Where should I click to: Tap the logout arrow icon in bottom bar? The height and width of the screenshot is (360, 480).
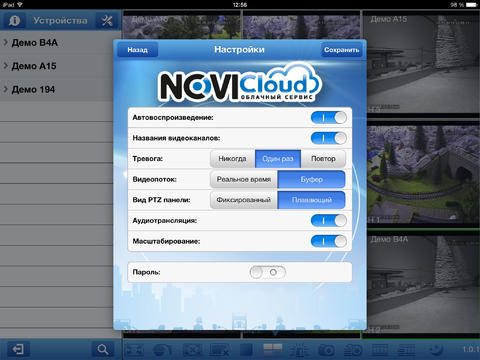point(17,349)
